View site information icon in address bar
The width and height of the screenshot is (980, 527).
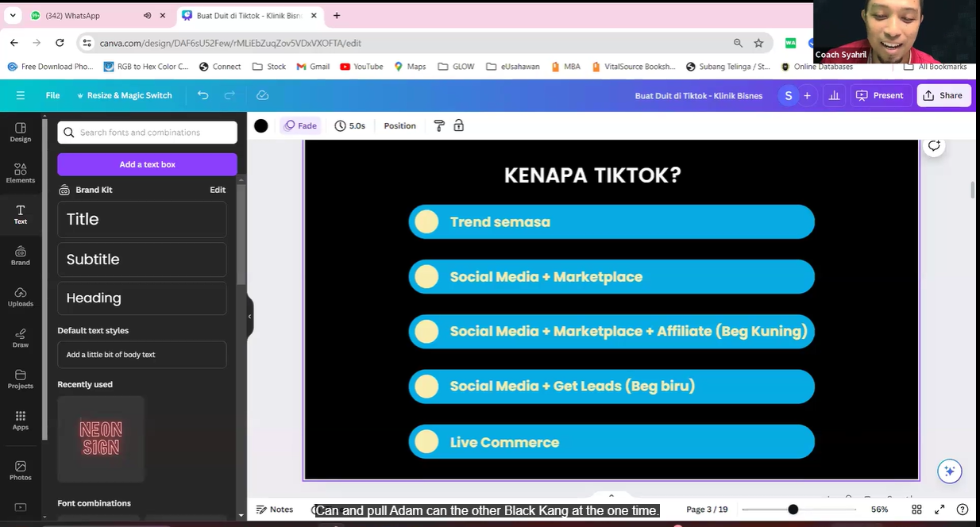click(87, 43)
